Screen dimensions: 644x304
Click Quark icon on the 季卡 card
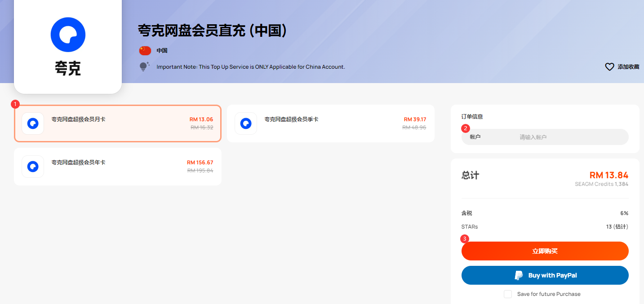click(246, 123)
